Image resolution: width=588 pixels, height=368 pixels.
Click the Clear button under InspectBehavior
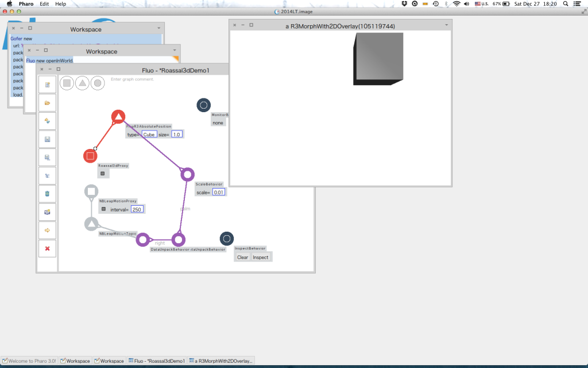(242, 257)
